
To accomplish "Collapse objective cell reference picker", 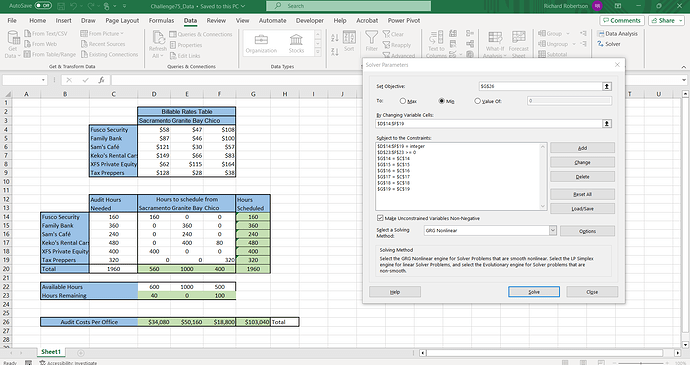I will (x=607, y=86).
